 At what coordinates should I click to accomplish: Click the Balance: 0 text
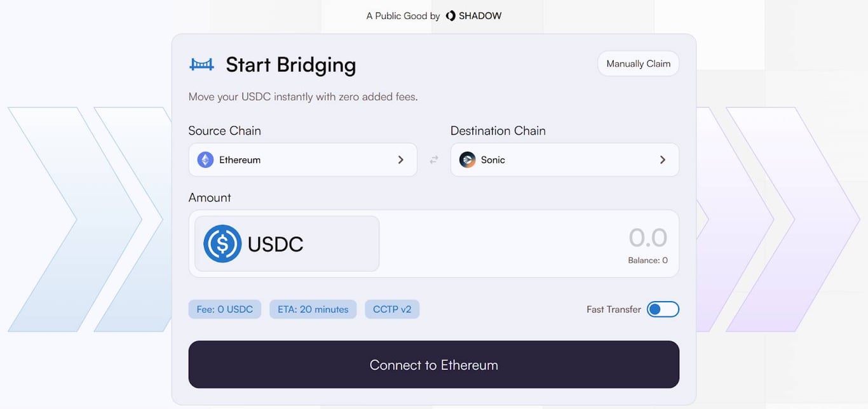tap(648, 260)
